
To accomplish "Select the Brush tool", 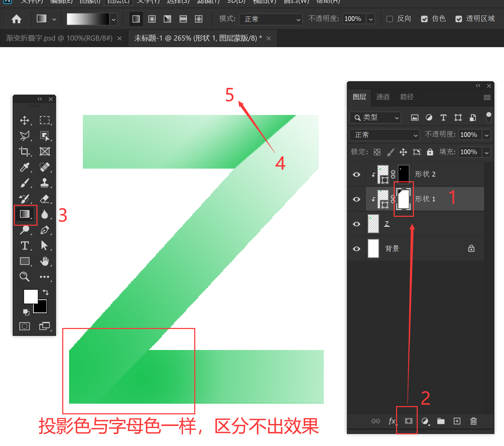I will pos(24,183).
